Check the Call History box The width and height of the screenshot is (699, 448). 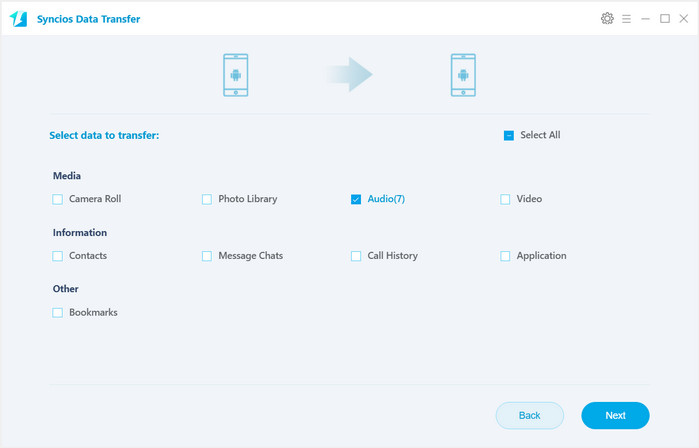coord(356,256)
